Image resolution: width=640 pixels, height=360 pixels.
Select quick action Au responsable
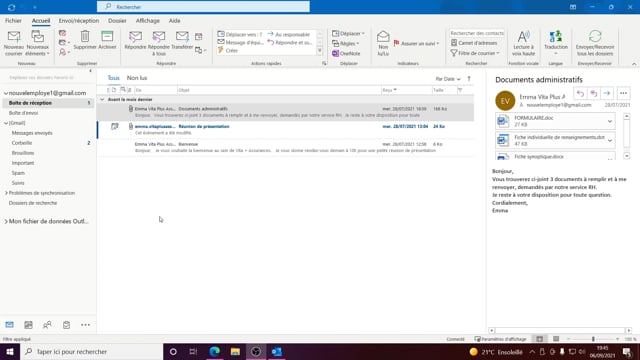click(289, 34)
